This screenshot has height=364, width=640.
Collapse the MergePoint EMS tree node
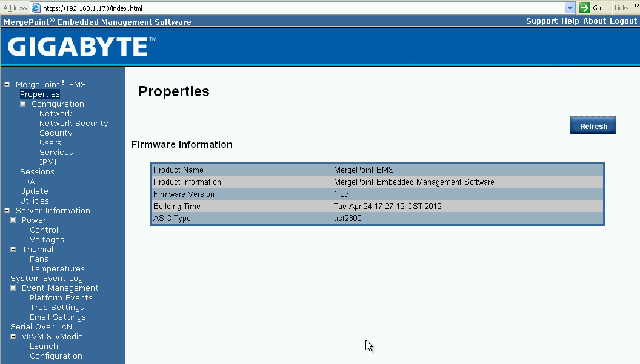pos(7,84)
